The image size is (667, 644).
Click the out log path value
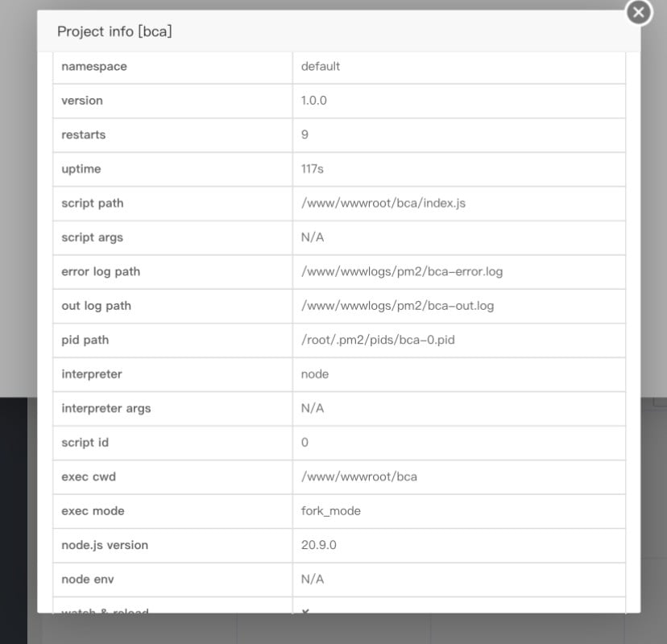click(x=398, y=306)
